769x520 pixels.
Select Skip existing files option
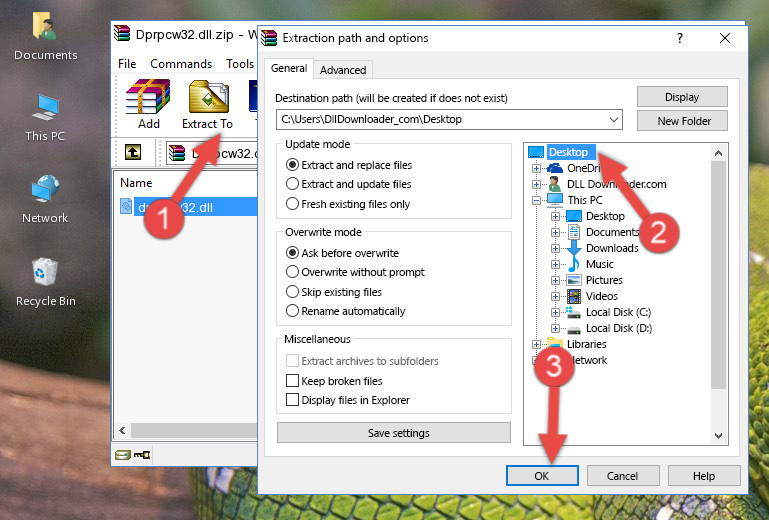pos(333,291)
